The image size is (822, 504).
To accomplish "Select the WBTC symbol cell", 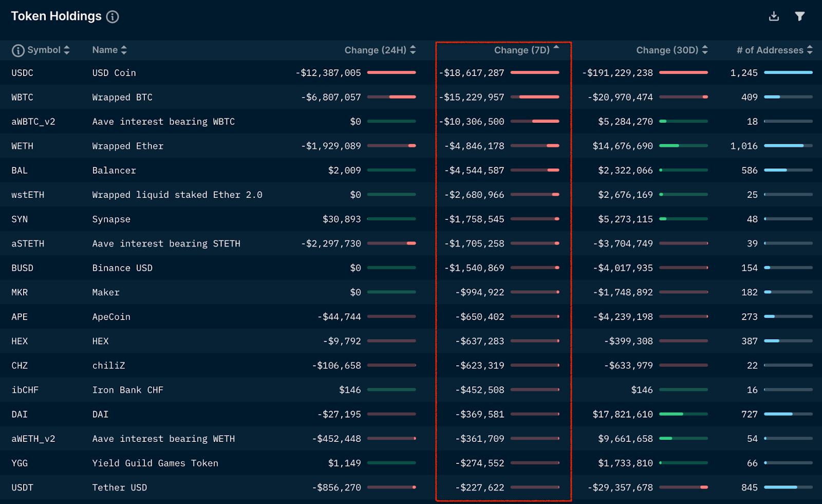I will click(x=23, y=97).
